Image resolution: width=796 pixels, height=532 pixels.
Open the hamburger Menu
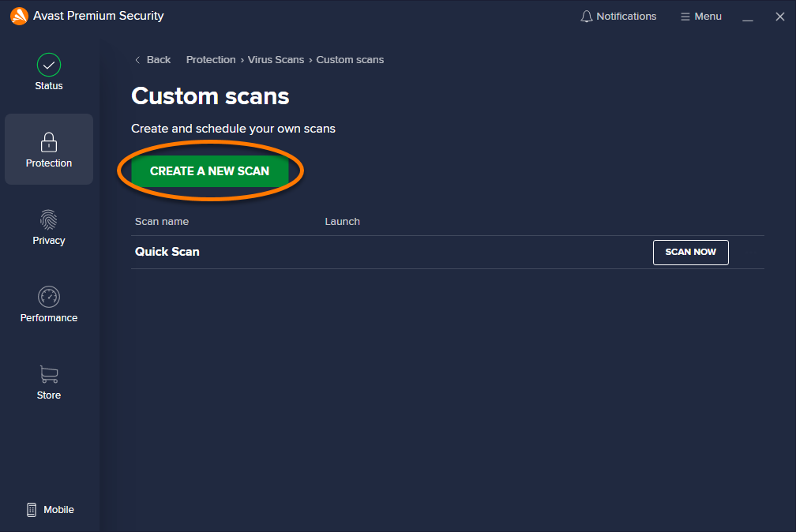700,17
